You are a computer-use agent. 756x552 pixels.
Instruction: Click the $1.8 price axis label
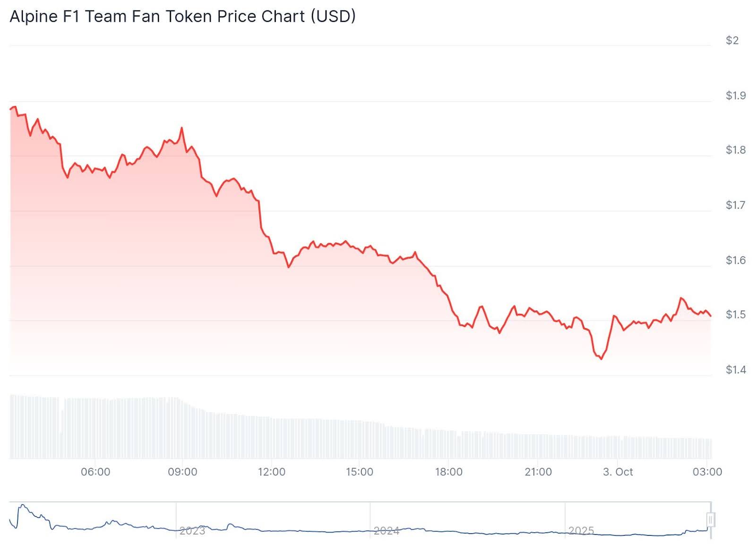736,150
